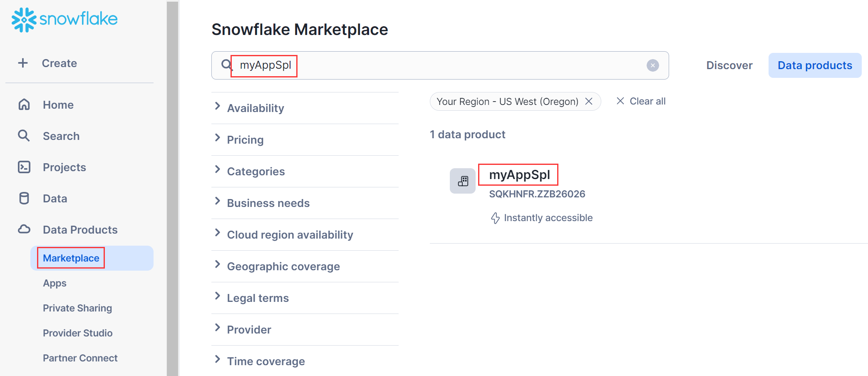Select the Data products tab
The height and width of the screenshot is (376, 868).
point(814,65)
